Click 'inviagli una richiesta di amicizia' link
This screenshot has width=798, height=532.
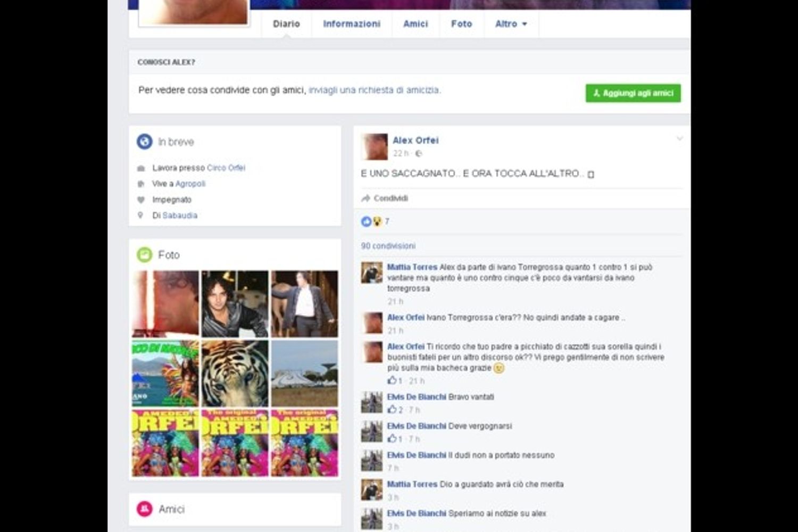375,90
